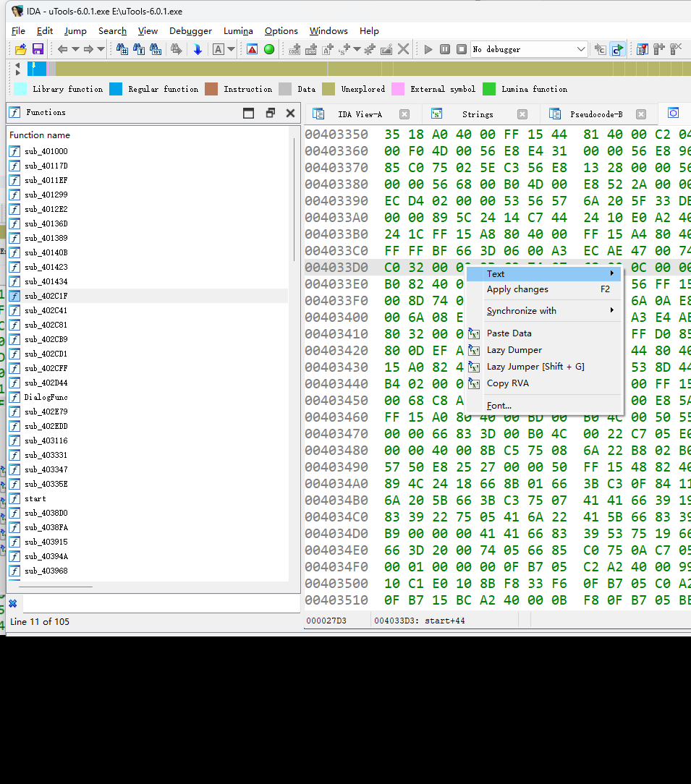The height and width of the screenshot is (784, 691).
Task: Switch to the Pseudocode-B tab
Action: (595, 114)
